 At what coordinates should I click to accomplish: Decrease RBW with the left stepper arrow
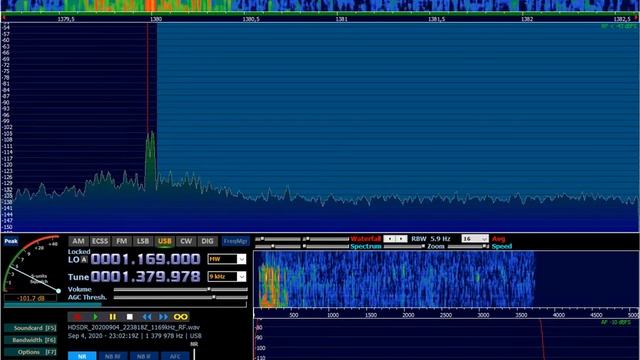390,239
